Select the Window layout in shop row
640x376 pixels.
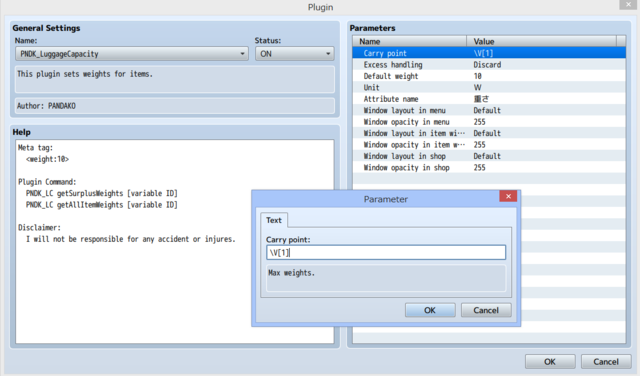pyautogui.click(x=489, y=156)
